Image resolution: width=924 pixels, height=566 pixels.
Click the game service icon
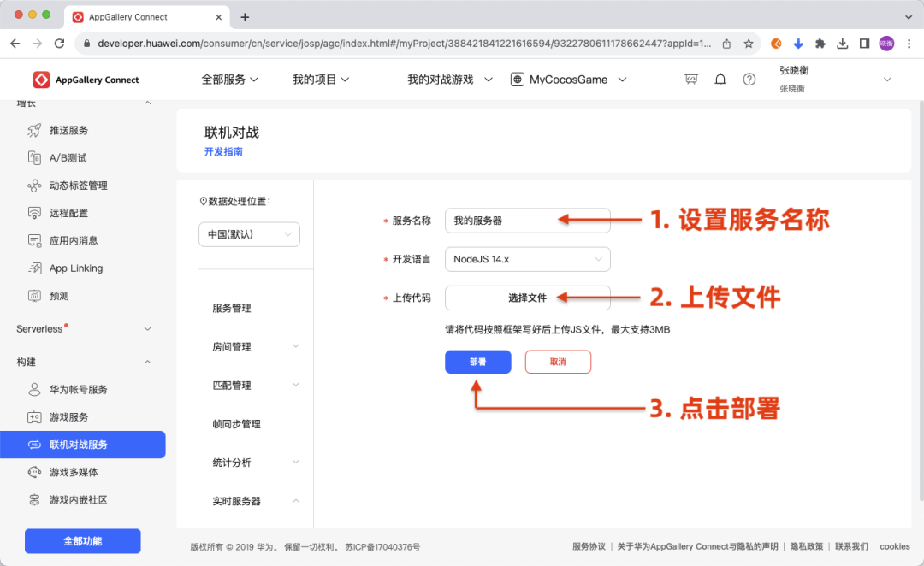(x=34, y=417)
